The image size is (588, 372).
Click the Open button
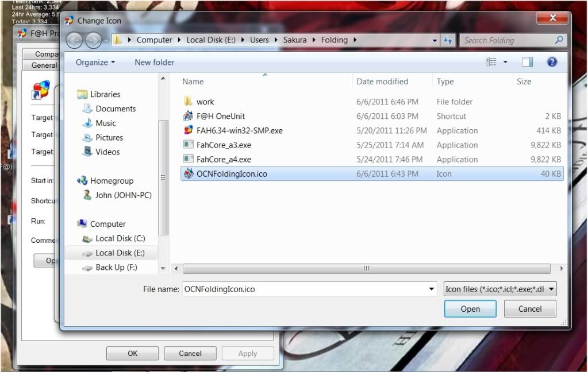point(470,309)
